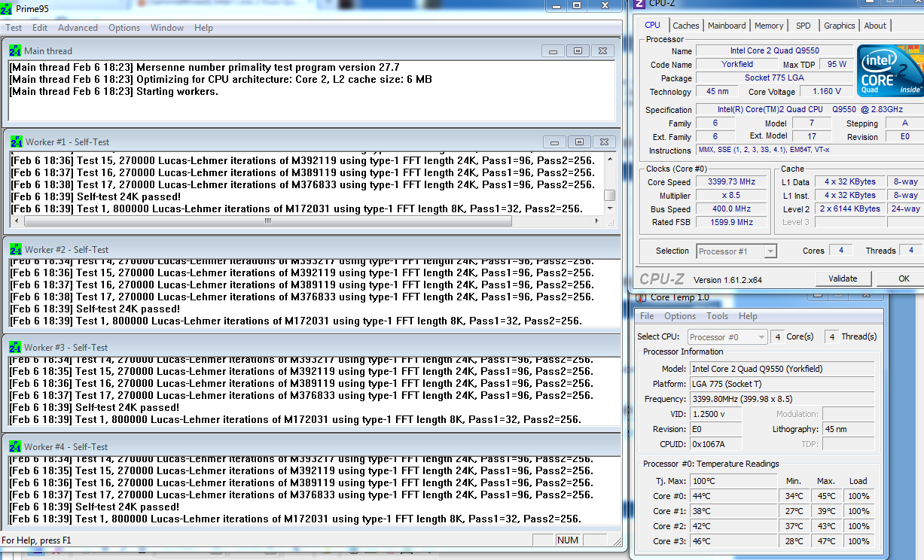Click the Worker #2 - Self-Test title bar

pyautogui.click(x=312, y=249)
